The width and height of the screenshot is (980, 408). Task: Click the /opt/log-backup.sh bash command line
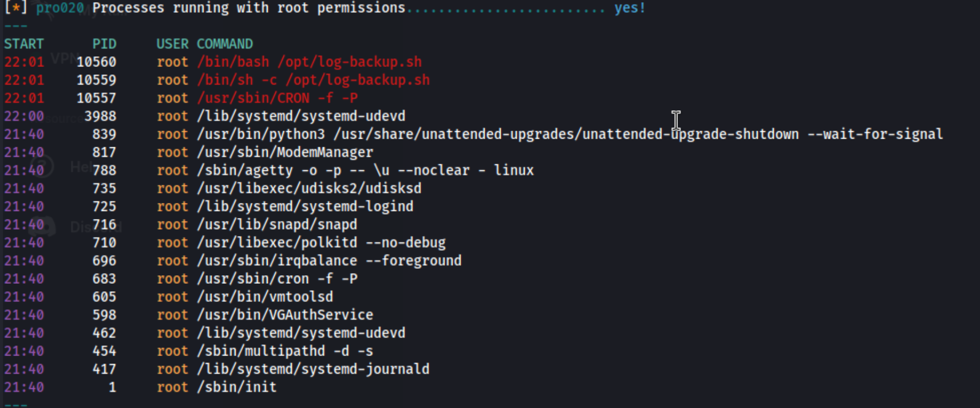point(310,62)
